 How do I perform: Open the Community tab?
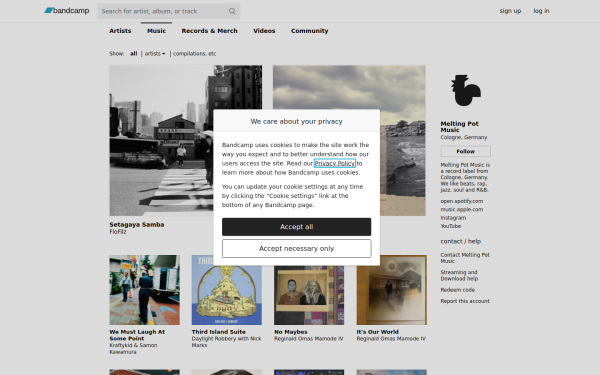pyautogui.click(x=310, y=31)
